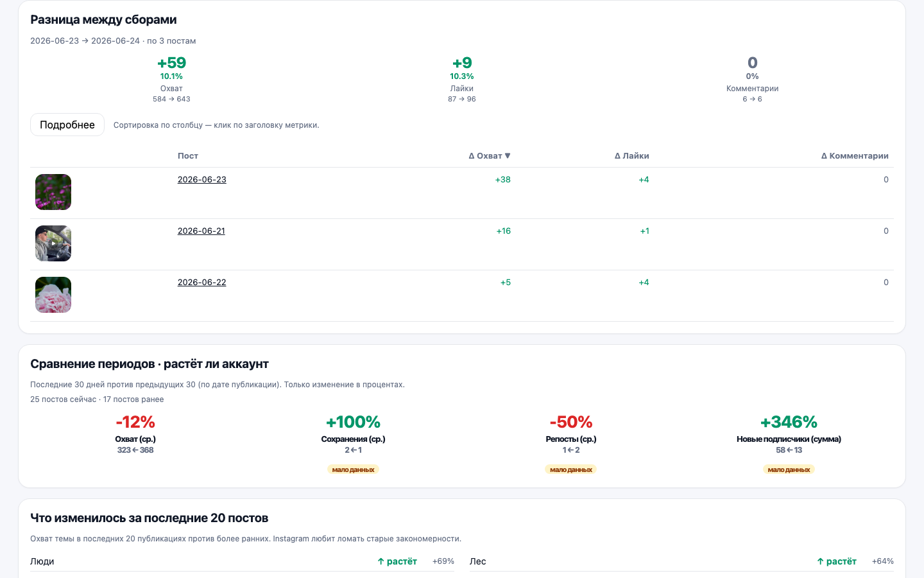The width and height of the screenshot is (924, 578).
Task: Open post link 2026-06-23
Action: point(202,180)
